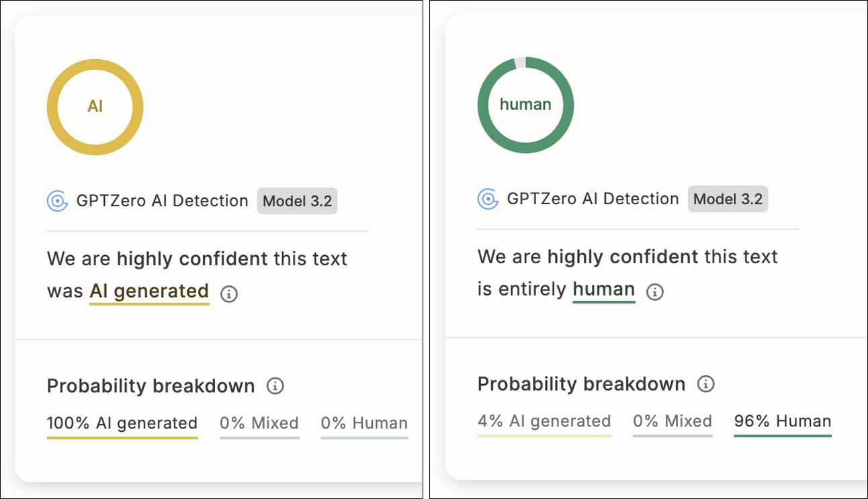
Task: Click the yellow AI donut chart
Action: pyautogui.click(x=95, y=107)
